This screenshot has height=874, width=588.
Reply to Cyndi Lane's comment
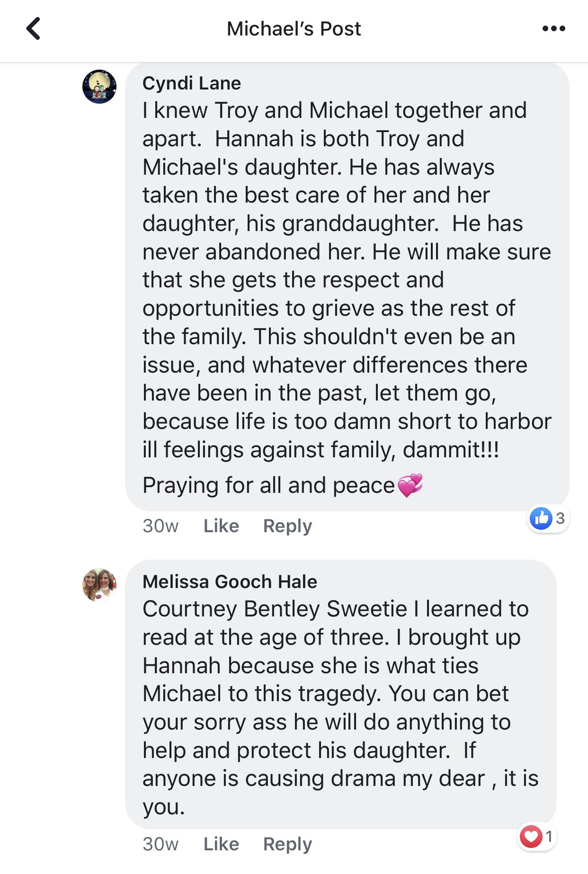pyautogui.click(x=287, y=526)
